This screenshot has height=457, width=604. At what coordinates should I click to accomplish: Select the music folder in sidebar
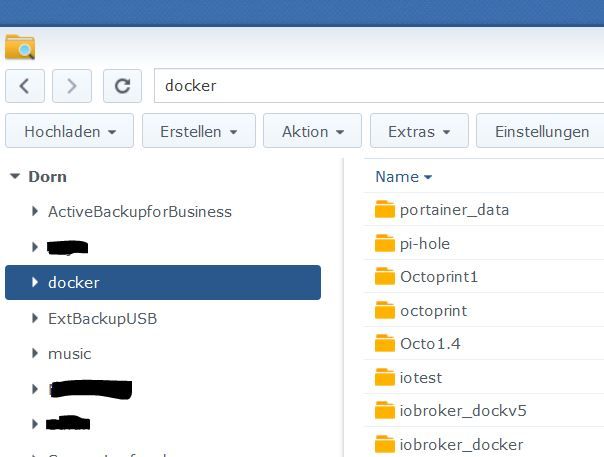point(69,354)
